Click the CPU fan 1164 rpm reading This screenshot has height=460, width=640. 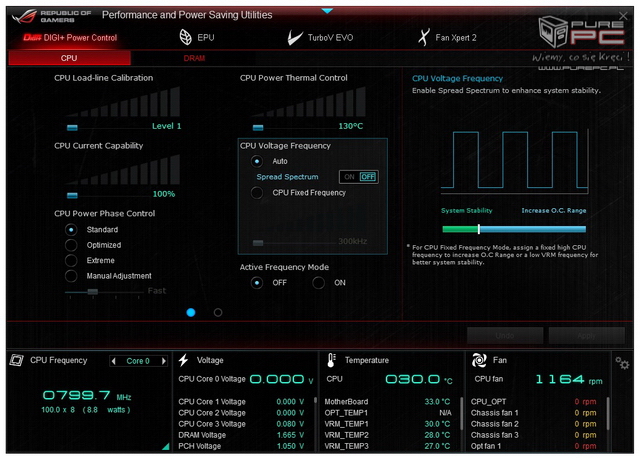569,379
